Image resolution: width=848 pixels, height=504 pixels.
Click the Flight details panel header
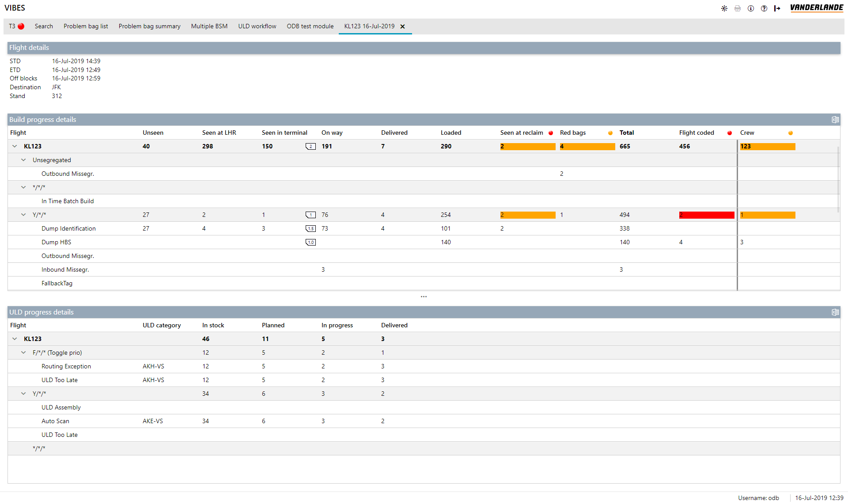(x=424, y=48)
